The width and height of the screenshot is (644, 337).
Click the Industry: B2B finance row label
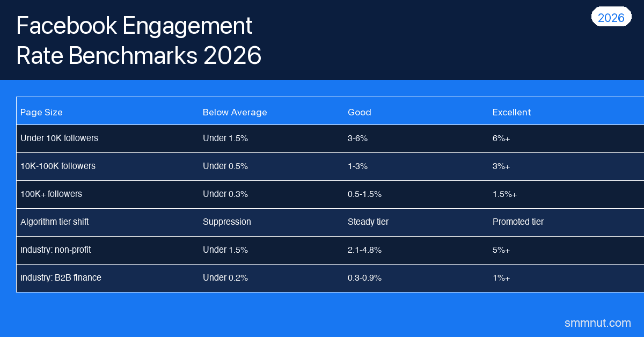(61, 277)
